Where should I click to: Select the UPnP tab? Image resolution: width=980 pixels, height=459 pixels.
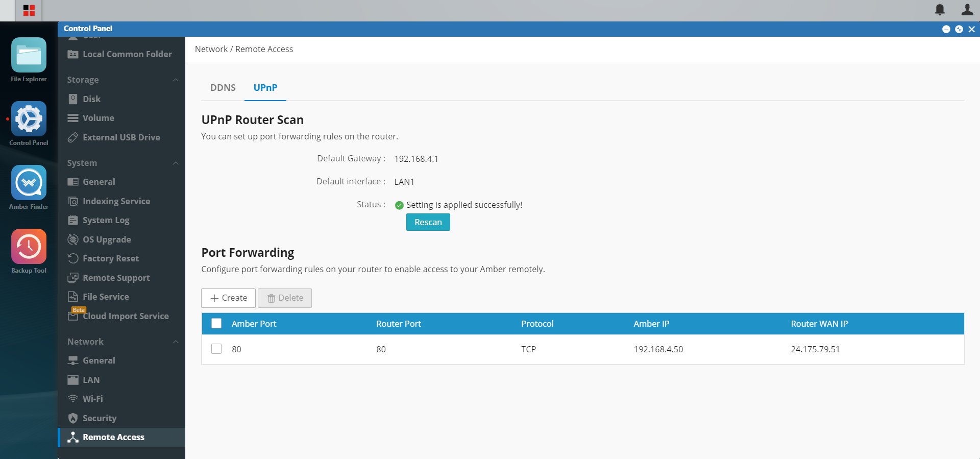coord(265,88)
